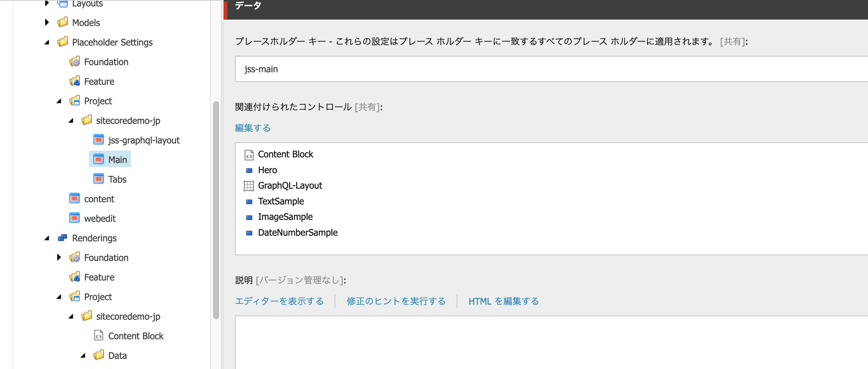Select DateNumberSample text in controls list

tap(298, 233)
